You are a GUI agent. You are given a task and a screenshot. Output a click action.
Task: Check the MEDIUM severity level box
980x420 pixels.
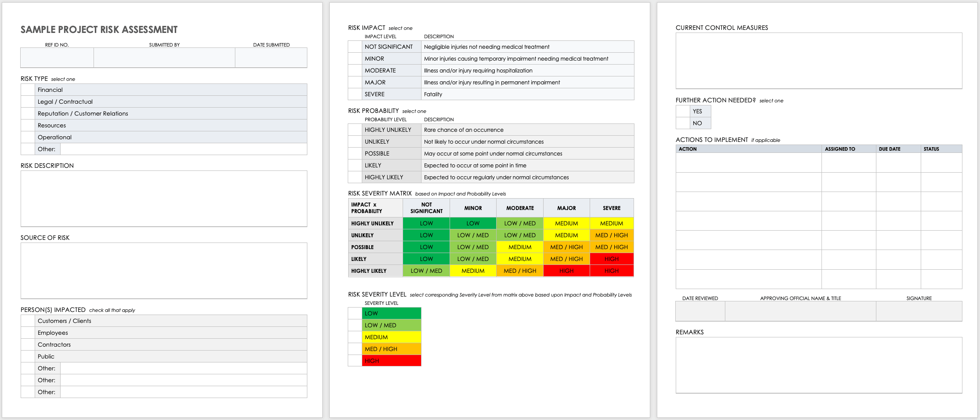(355, 337)
